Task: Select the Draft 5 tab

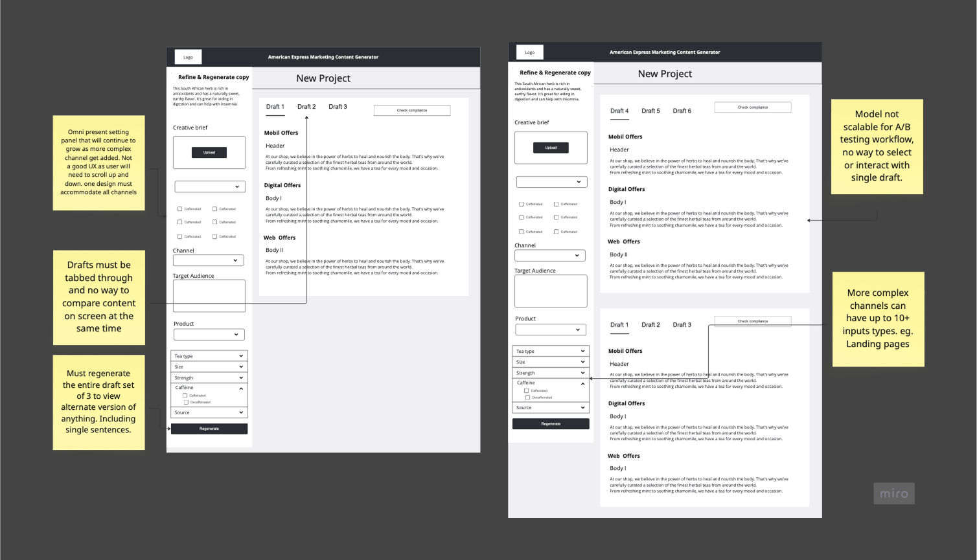Action: [x=650, y=111]
